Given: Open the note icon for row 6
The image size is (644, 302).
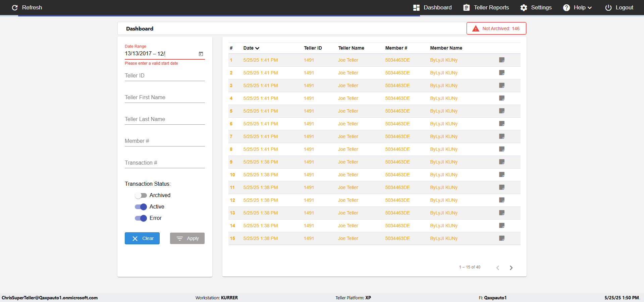Looking at the screenshot, I should 502,124.
